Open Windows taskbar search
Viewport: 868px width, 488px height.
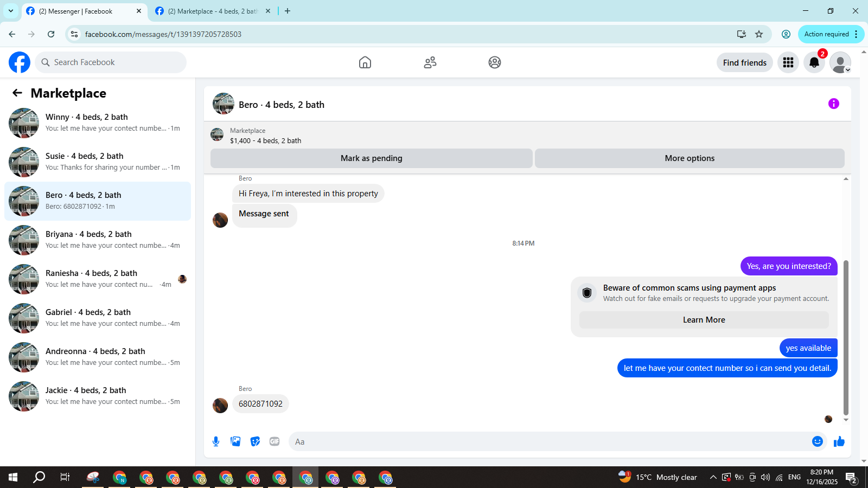(39, 477)
